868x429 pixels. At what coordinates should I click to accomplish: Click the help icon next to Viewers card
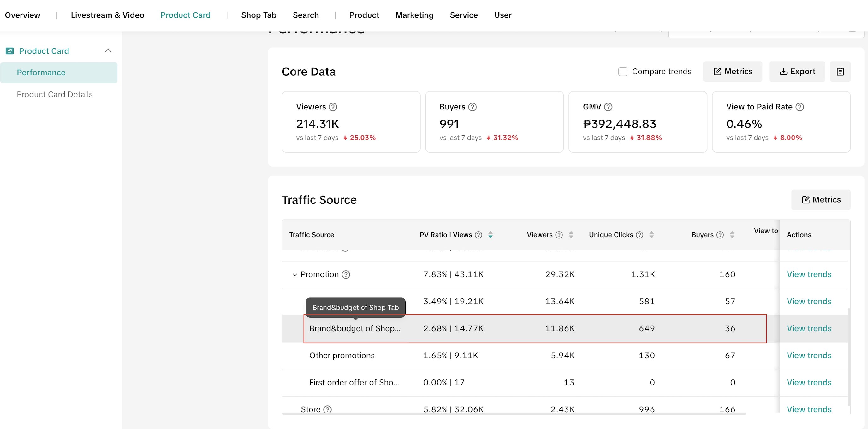tap(333, 107)
